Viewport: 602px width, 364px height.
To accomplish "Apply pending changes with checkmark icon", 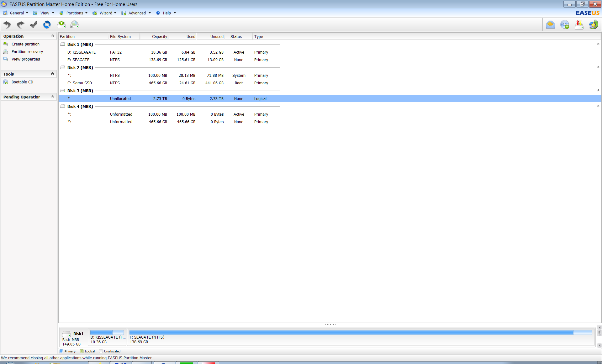I will pyautogui.click(x=34, y=24).
